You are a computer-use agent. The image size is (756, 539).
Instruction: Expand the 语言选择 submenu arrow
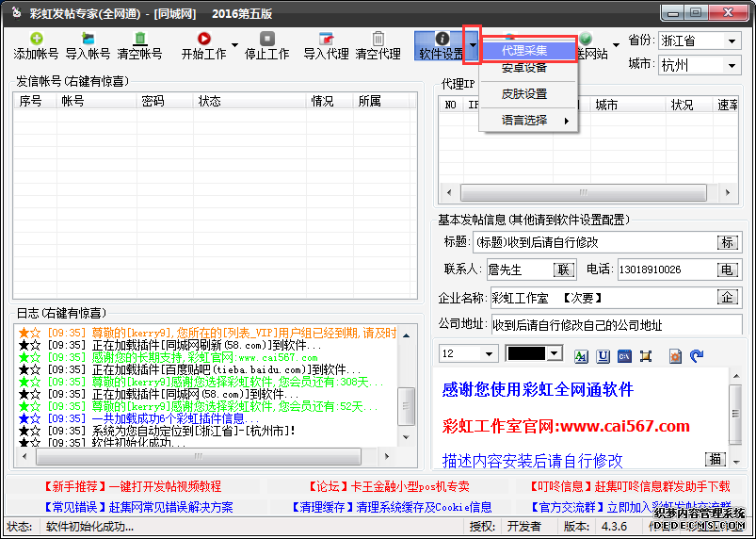tap(567, 121)
